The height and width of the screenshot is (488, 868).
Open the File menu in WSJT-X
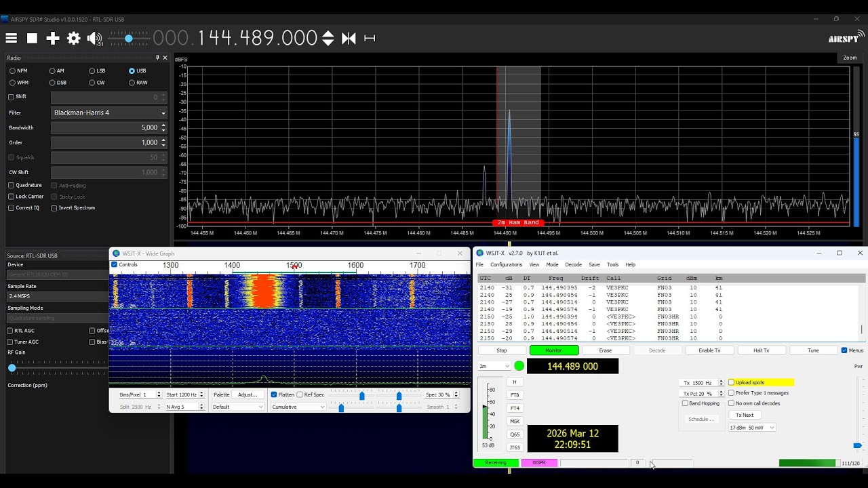pos(479,264)
